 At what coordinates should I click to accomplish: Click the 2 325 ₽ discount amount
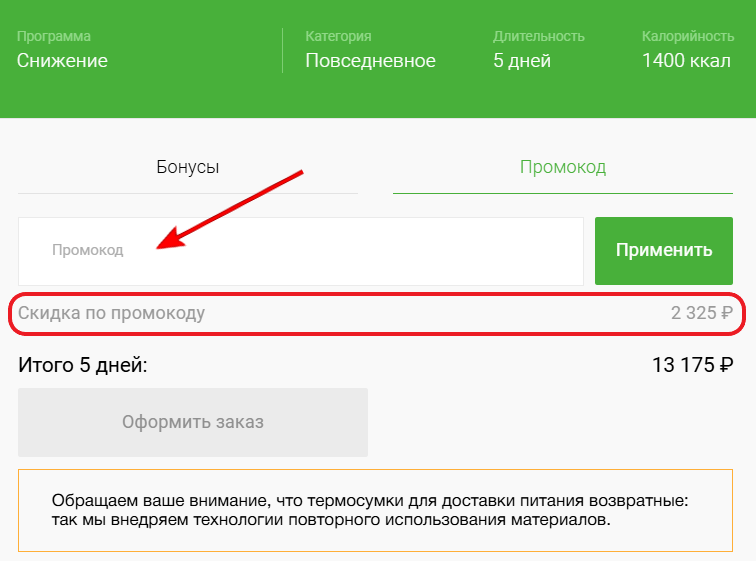(702, 313)
